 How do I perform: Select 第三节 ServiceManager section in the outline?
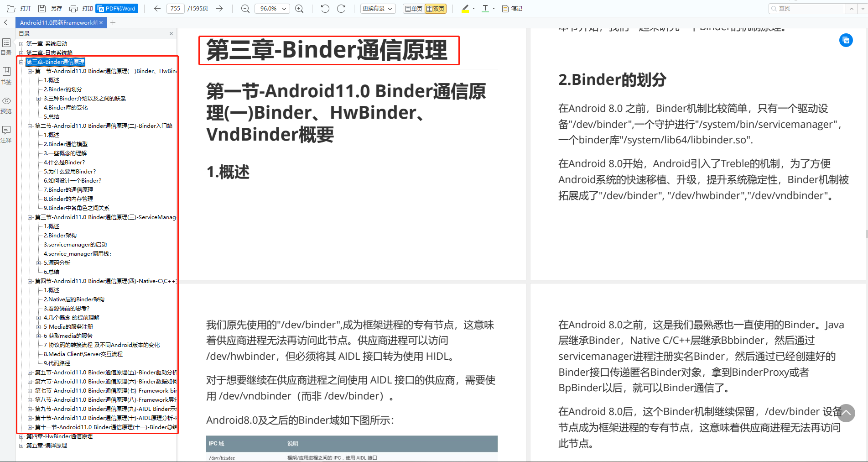(x=105, y=217)
